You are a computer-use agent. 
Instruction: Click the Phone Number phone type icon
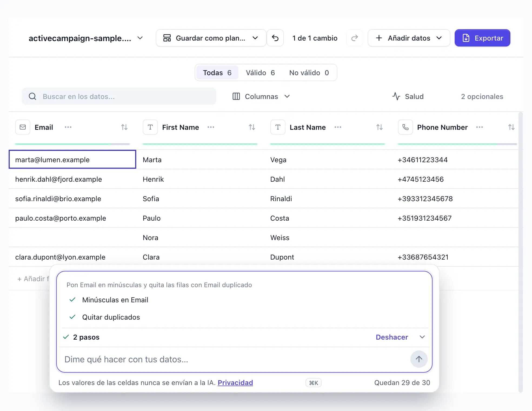point(405,127)
